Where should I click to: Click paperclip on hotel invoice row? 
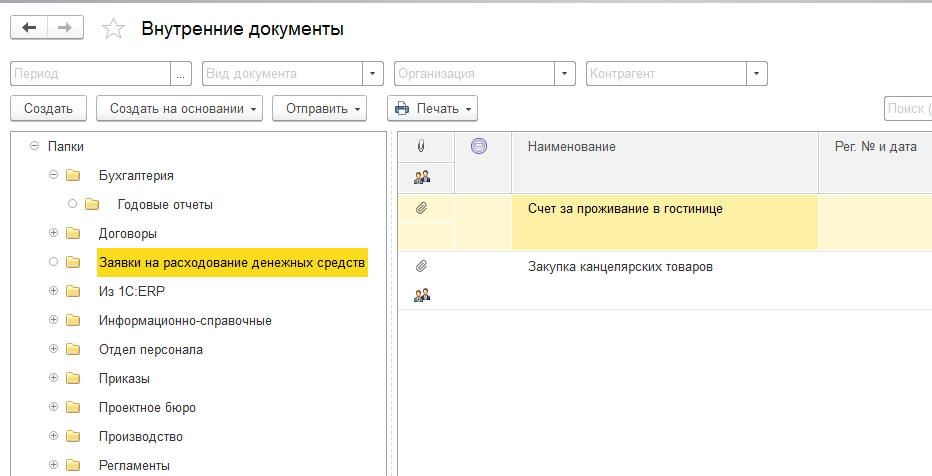pos(421,209)
